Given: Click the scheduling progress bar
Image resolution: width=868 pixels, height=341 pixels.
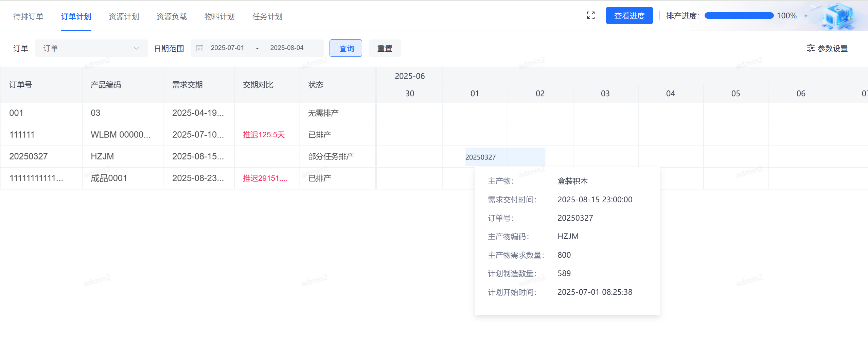Looking at the screenshot, I should pos(739,16).
